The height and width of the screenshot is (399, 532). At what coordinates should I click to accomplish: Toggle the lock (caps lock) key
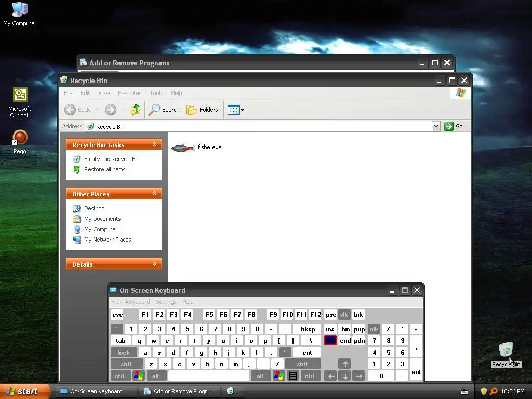124,353
